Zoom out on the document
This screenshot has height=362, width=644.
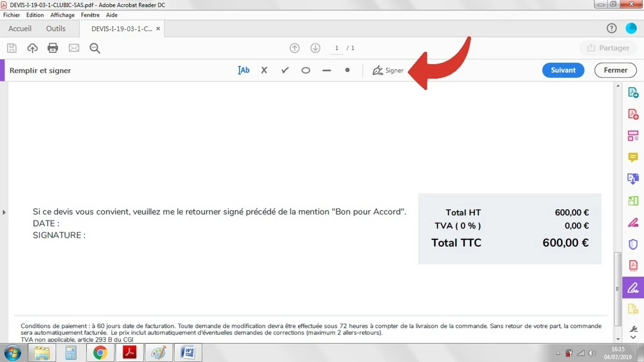coord(94,48)
